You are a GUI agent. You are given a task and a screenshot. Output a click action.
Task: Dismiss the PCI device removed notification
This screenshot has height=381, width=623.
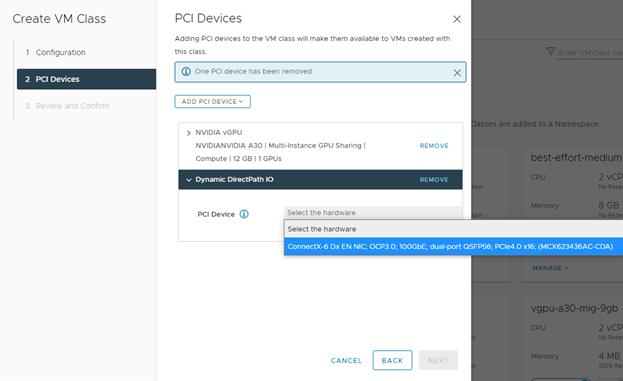tap(457, 73)
